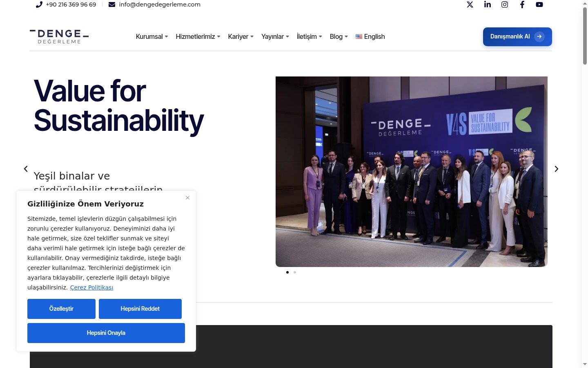Click the scrollbar up arrow
The height and width of the screenshot is (368, 588).
click(585, 3)
